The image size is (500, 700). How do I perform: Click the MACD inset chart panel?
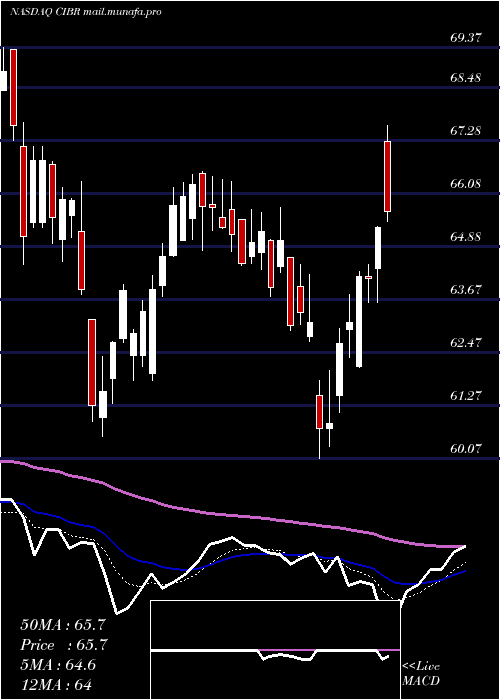coord(275,650)
